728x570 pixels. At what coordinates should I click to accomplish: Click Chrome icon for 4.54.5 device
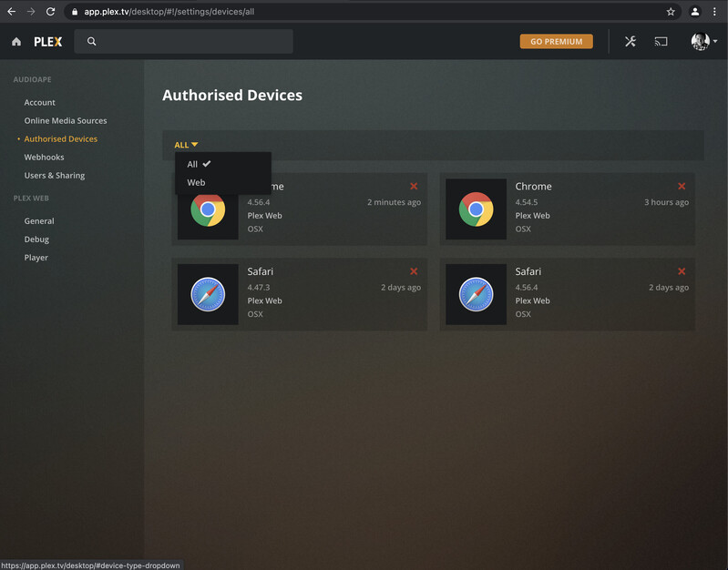(476, 209)
